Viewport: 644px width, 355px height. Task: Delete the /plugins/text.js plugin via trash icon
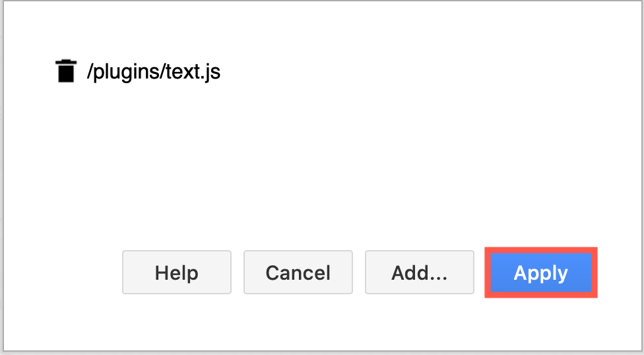[x=65, y=71]
